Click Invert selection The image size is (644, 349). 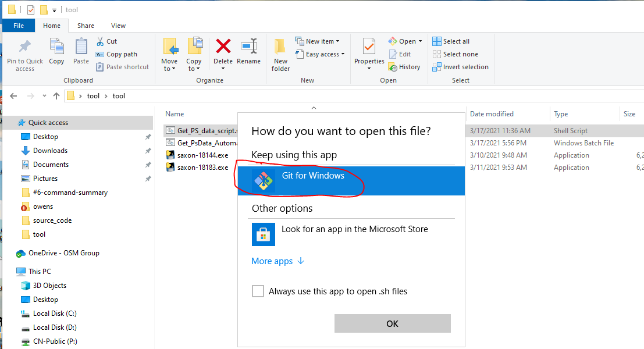click(460, 67)
